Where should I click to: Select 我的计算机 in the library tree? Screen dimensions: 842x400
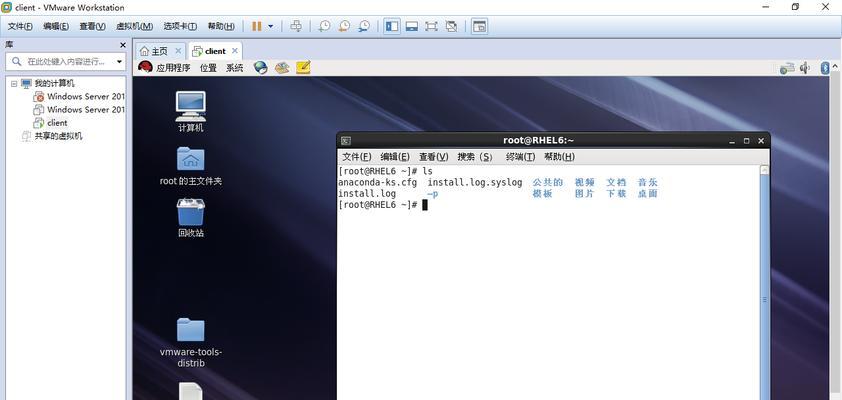tap(54, 84)
